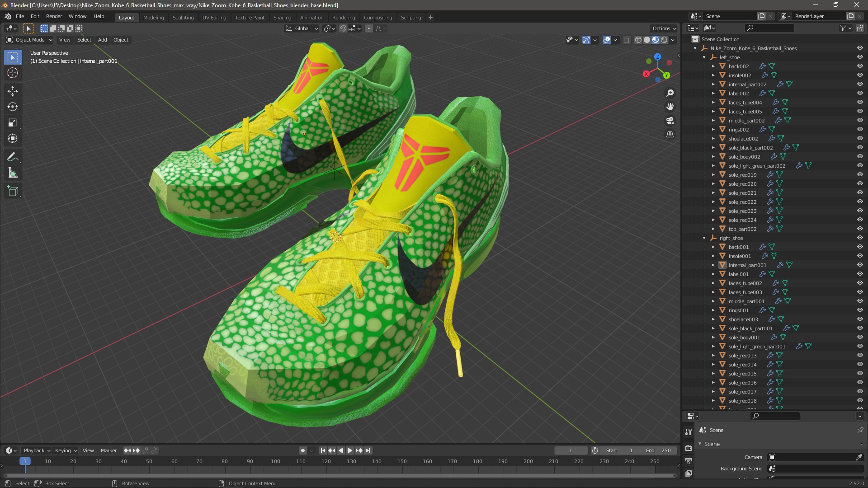Image resolution: width=868 pixels, height=488 pixels.
Task: Toggle X-ray display icon
Action: (627, 40)
